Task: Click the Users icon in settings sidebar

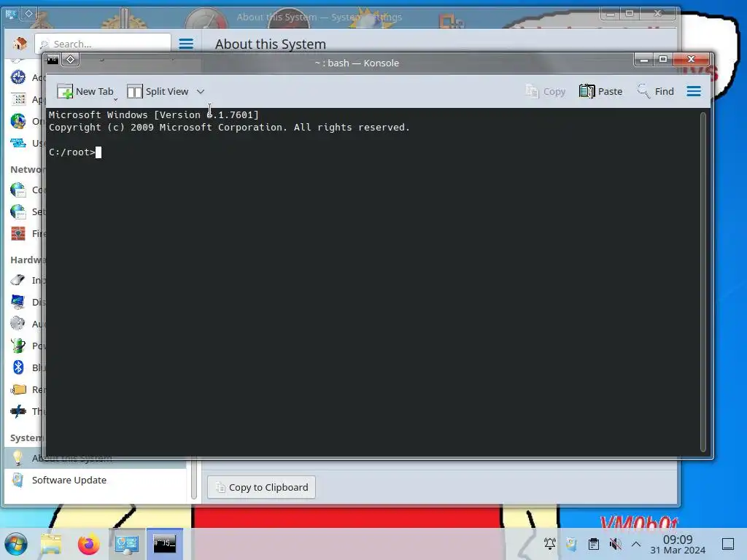Action: (18, 143)
